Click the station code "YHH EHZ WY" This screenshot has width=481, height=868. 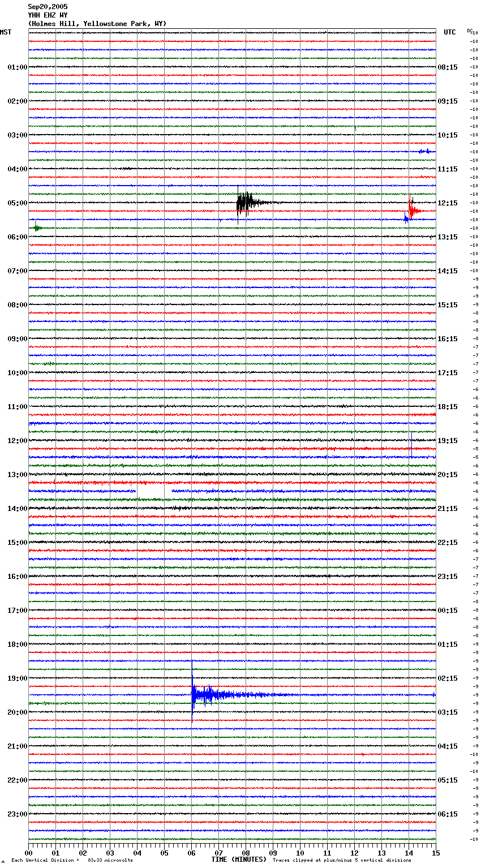[48, 15]
